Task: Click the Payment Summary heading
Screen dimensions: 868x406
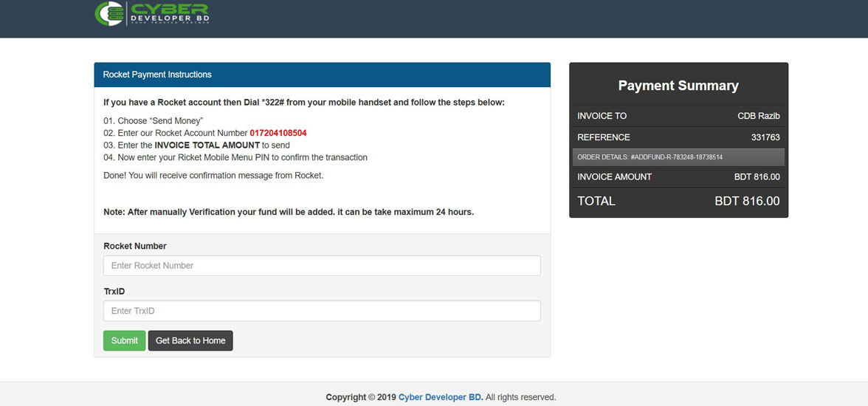Action: (678, 86)
